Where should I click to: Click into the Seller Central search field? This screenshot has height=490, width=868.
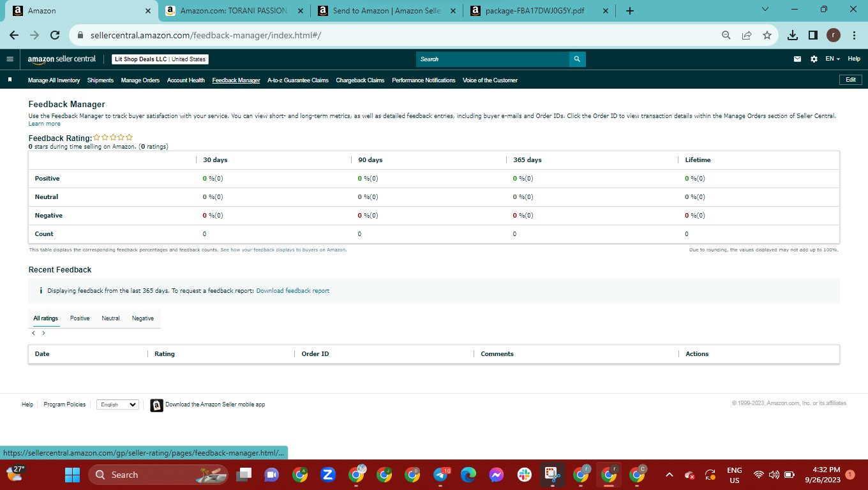(493, 59)
